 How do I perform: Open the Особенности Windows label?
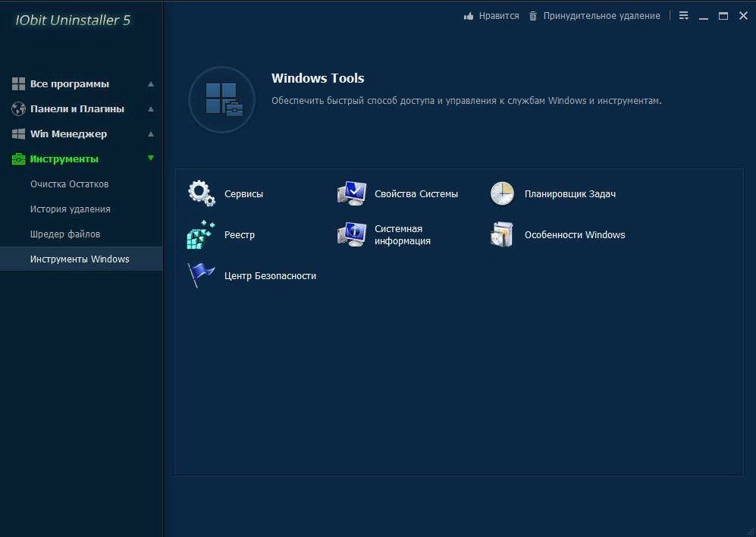(575, 235)
